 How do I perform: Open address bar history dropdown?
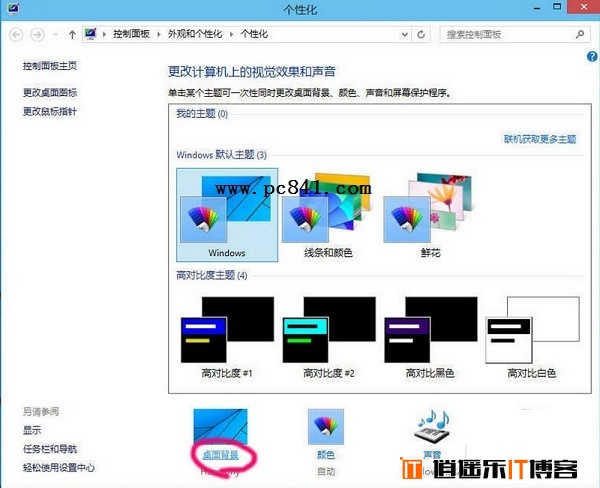[x=404, y=35]
